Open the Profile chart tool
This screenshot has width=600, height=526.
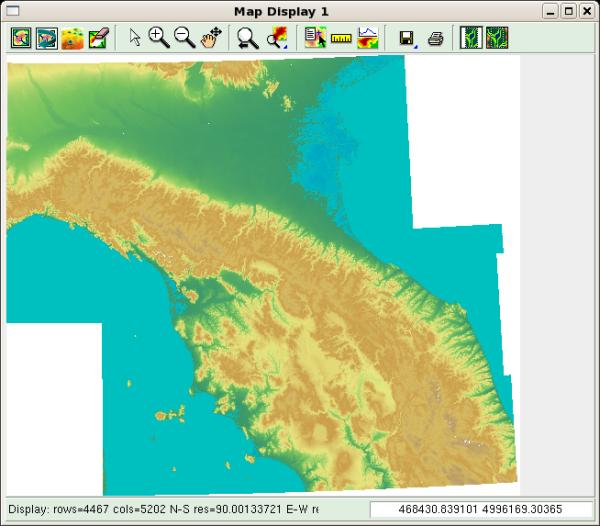click(x=368, y=39)
